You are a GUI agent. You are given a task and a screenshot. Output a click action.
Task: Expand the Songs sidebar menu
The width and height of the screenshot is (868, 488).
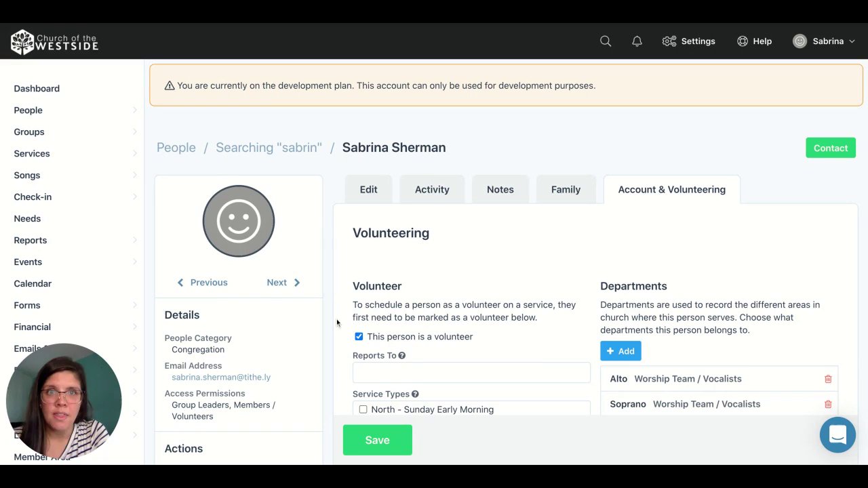[134, 175]
